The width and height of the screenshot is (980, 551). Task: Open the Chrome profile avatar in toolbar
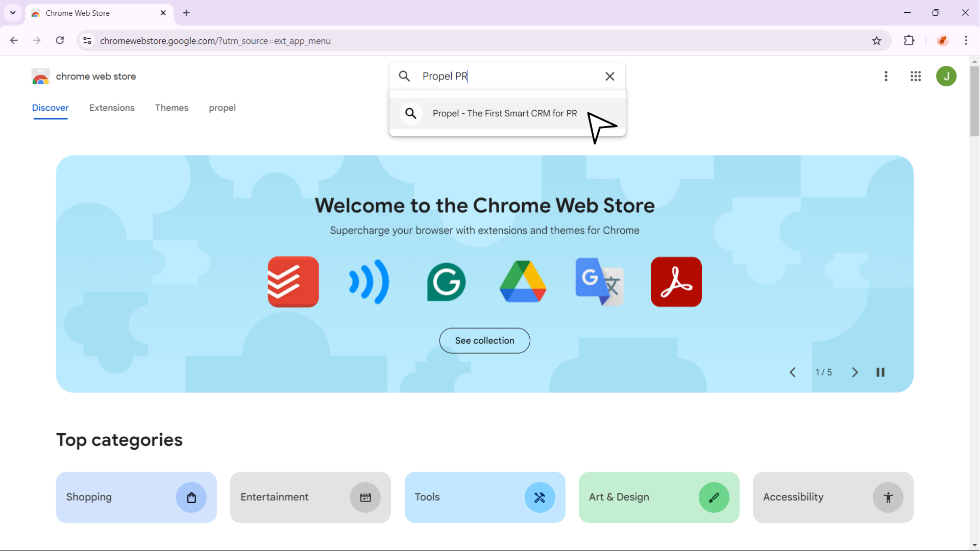point(942,40)
